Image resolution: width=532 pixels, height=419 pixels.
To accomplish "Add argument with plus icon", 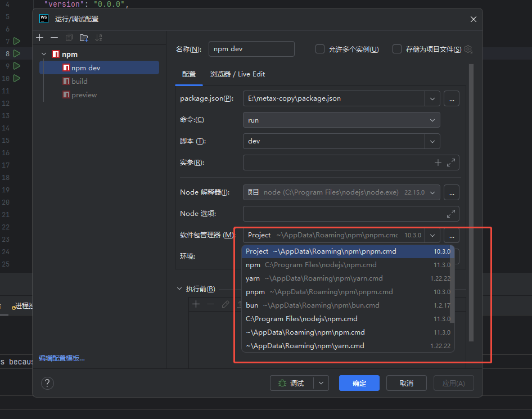I will 438,163.
